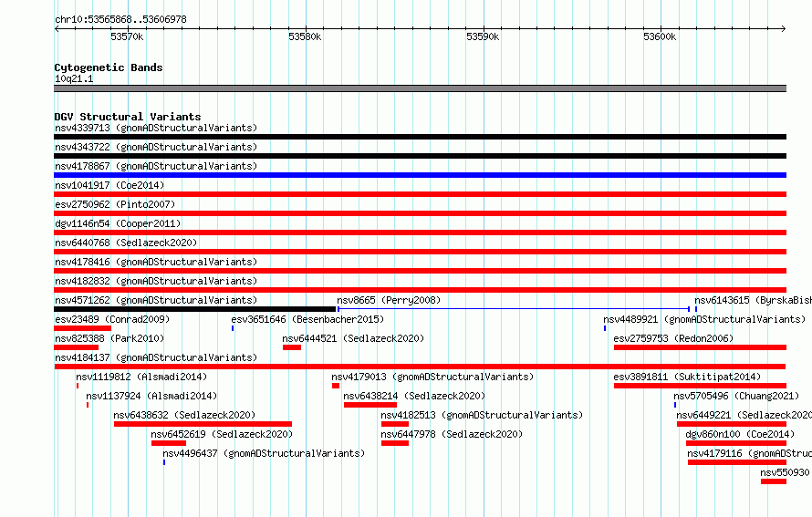Select nsv550930 variant label
This screenshot has width=812, height=517.
click(785, 472)
